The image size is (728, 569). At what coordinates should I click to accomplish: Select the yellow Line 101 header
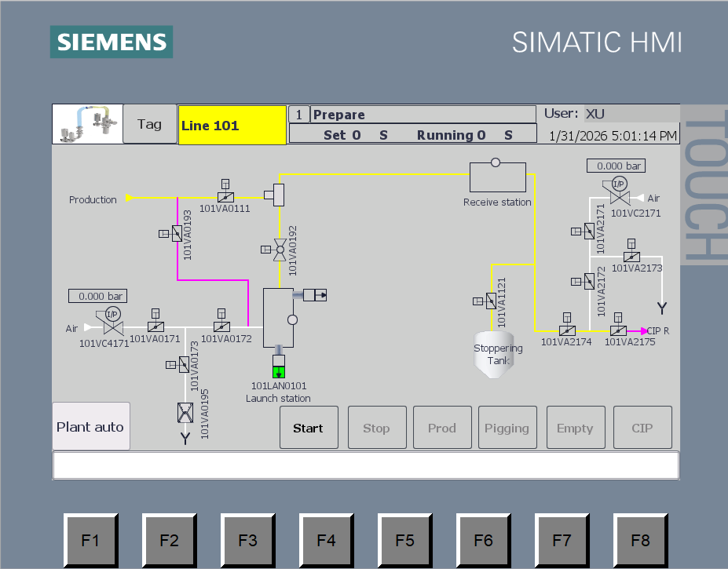coord(232,125)
